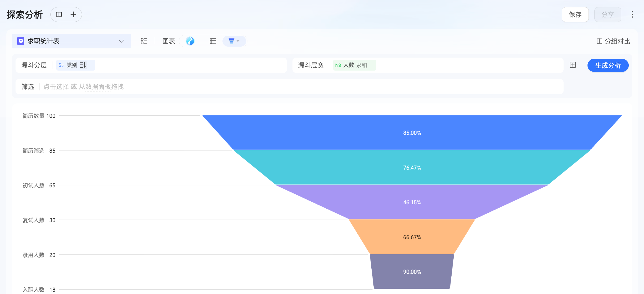
Task: Click the field list icon beside the dataset
Action: pos(144,41)
